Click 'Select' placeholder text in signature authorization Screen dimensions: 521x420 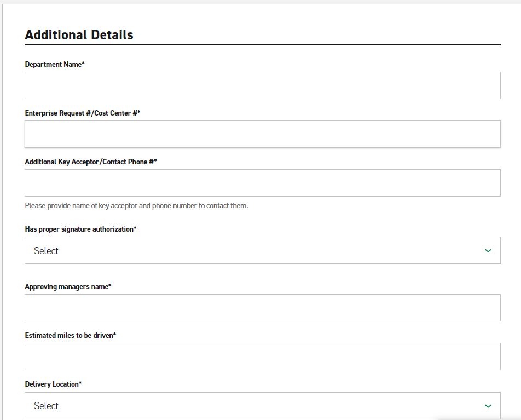pyautogui.click(x=46, y=251)
